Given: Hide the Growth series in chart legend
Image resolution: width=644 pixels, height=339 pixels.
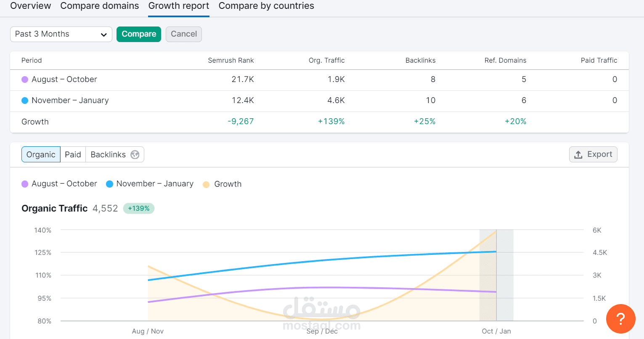Looking at the screenshot, I should 222,184.
